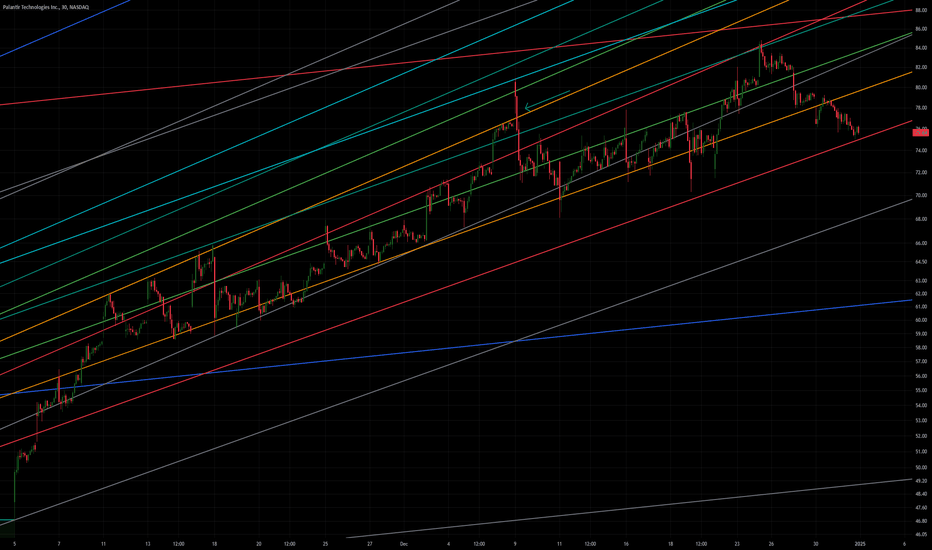Click the 70.00 price axis label
Screen dimensions: 932x550
pos(921,195)
